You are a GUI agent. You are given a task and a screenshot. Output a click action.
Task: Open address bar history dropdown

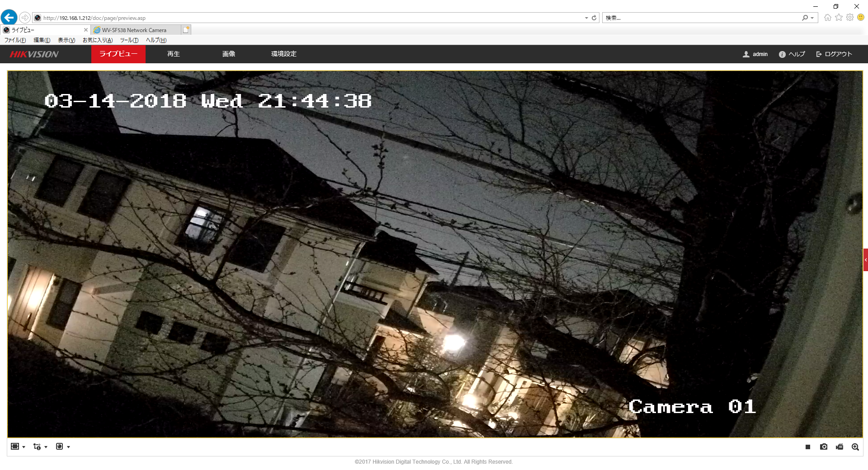[x=586, y=18]
